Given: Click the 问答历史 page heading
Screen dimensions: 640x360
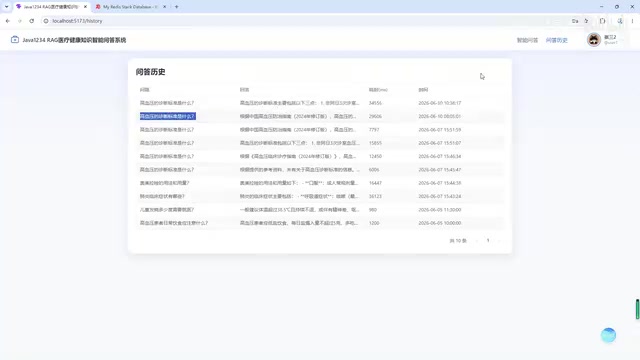Looking at the screenshot, I should click(x=150, y=72).
